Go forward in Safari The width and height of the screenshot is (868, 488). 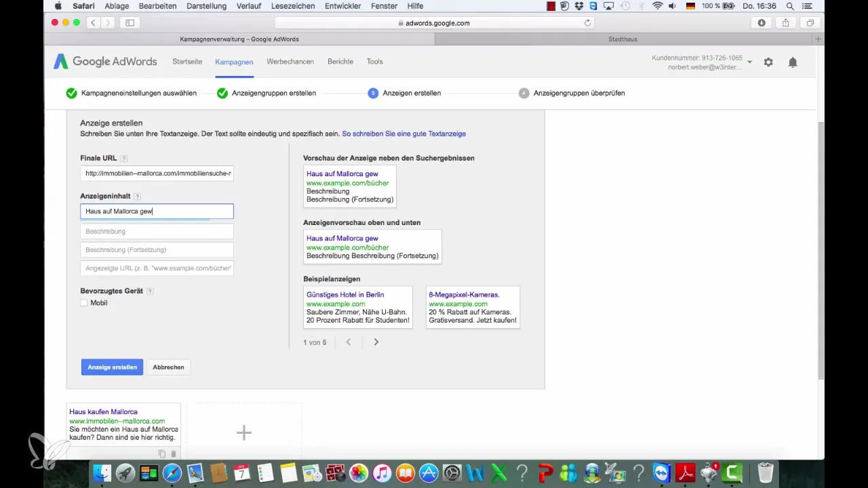[108, 22]
